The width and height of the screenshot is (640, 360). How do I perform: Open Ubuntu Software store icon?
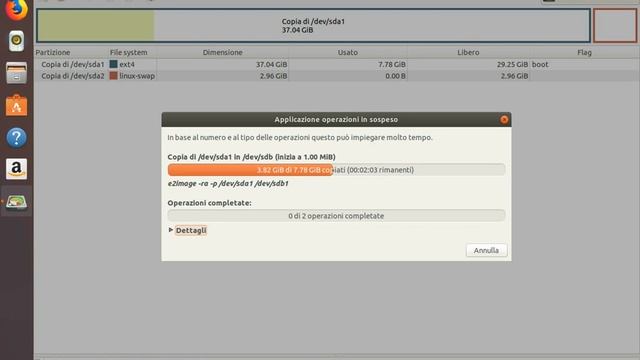point(16,105)
